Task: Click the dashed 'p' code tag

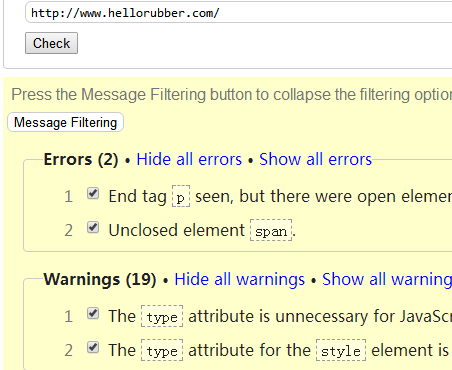Action: [x=181, y=196]
